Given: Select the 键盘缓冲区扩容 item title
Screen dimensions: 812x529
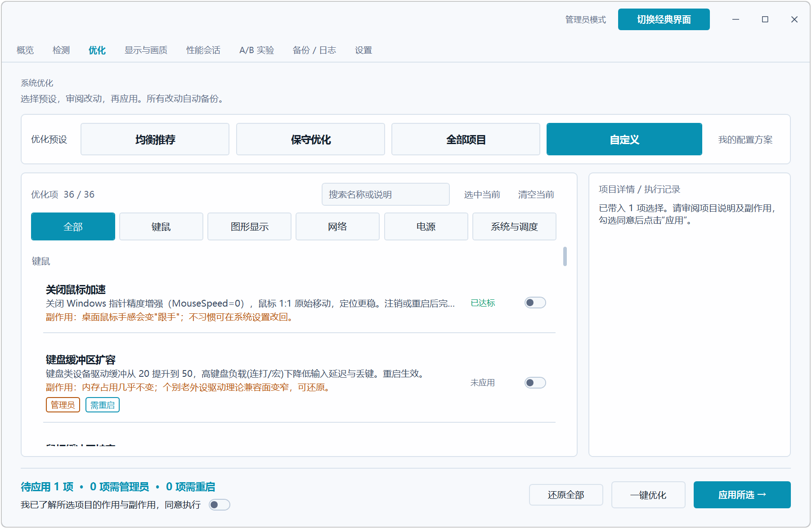Looking at the screenshot, I should (x=81, y=360).
